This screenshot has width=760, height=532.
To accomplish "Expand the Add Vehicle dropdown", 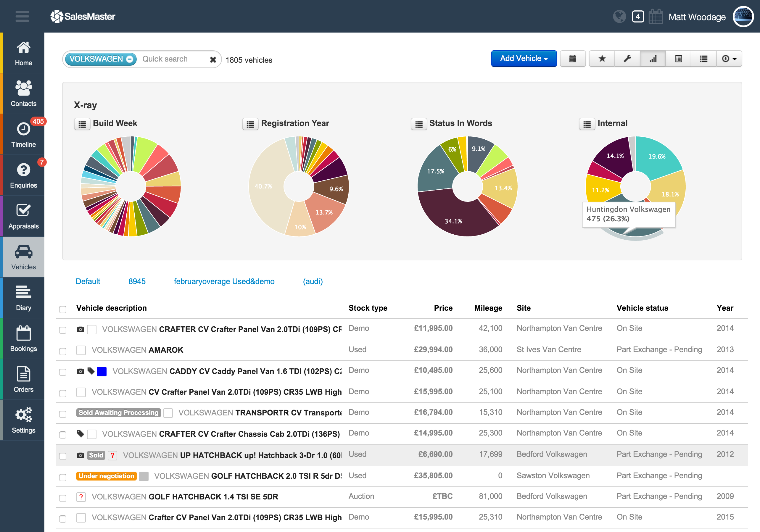I will [524, 59].
